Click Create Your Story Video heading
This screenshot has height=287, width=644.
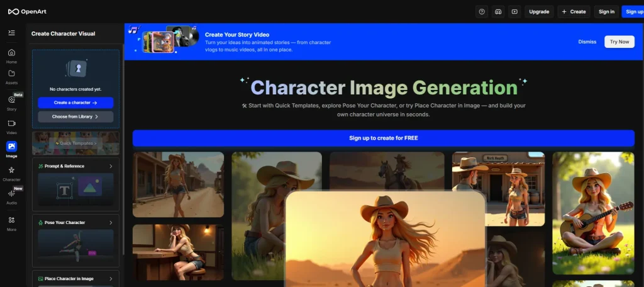pyautogui.click(x=237, y=35)
